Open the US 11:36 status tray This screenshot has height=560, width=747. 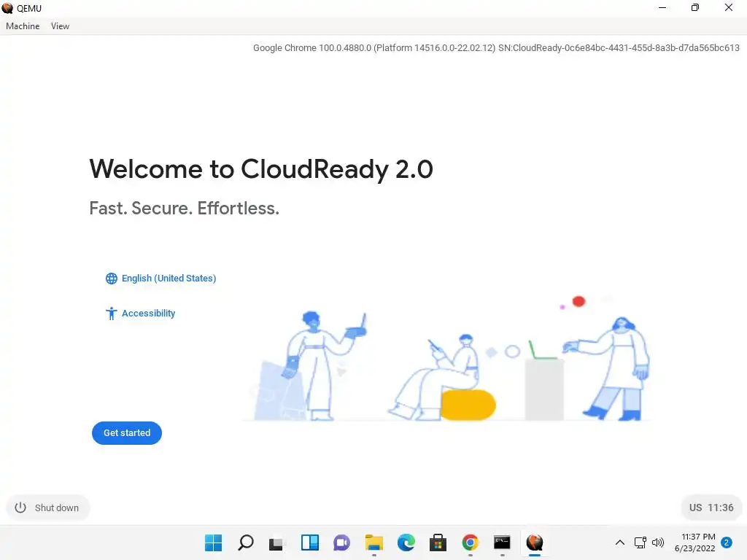(x=711, y=507)
